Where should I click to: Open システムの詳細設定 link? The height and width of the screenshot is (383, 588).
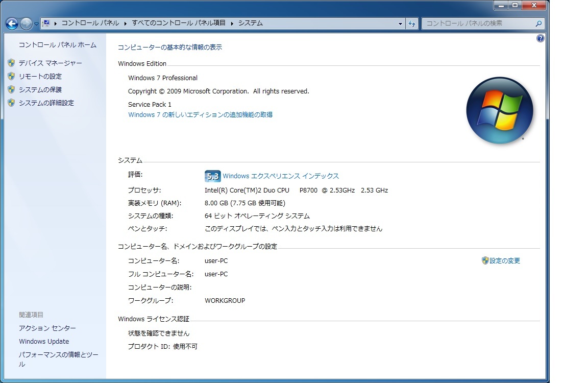click(46, 103)
